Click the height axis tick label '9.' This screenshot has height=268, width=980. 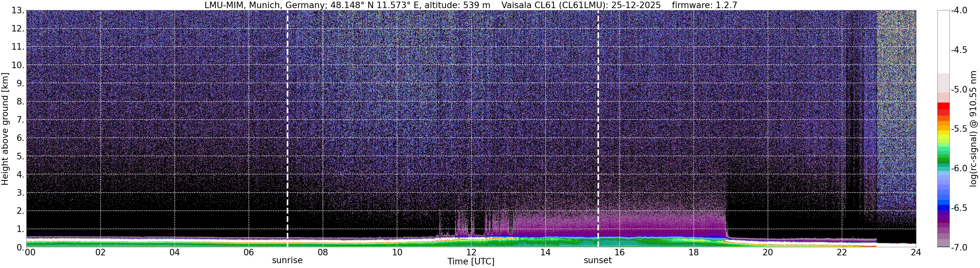click(20, 83)
